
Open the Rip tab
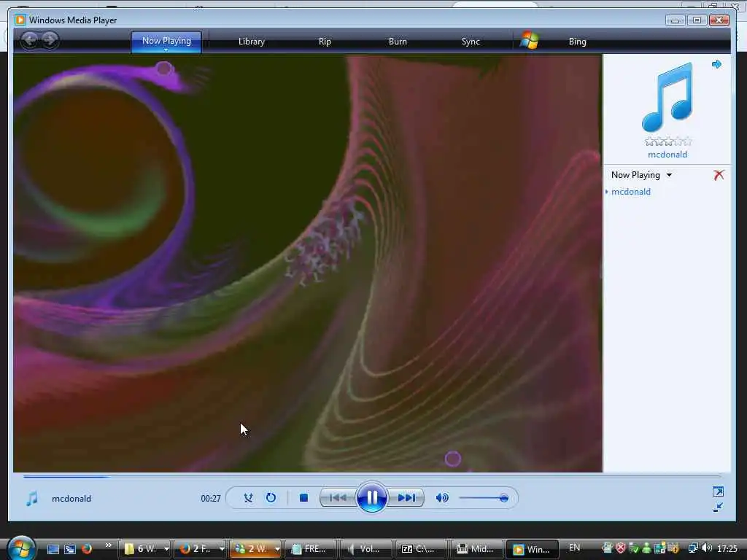point(325,42)
